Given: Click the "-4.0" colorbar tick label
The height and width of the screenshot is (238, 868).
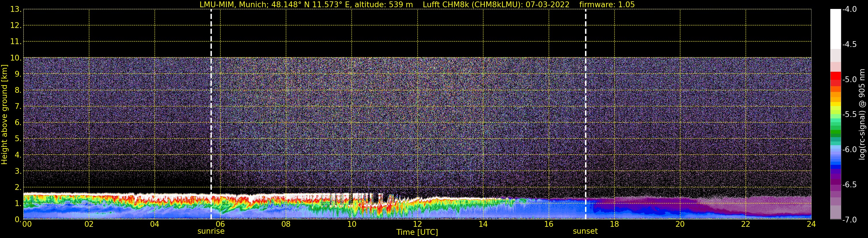Looking at the screenshot, I should 849,10.
